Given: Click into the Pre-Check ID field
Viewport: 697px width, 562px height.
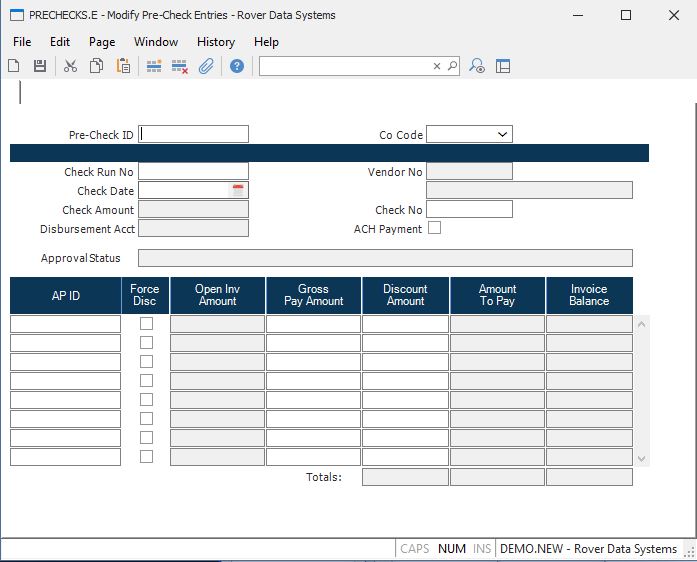Looking at the screenshot, I should pyautogui.click(x=194, y=134).
